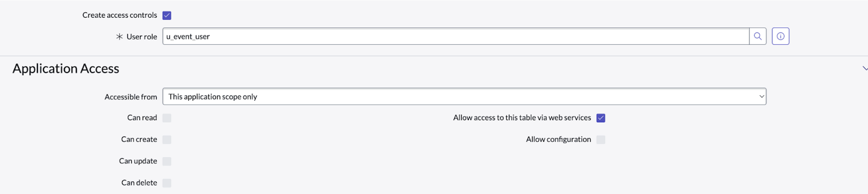
Task: Uncheck the Create access controls checkbox
Action: pyautogui.click(x=167, y=15)
